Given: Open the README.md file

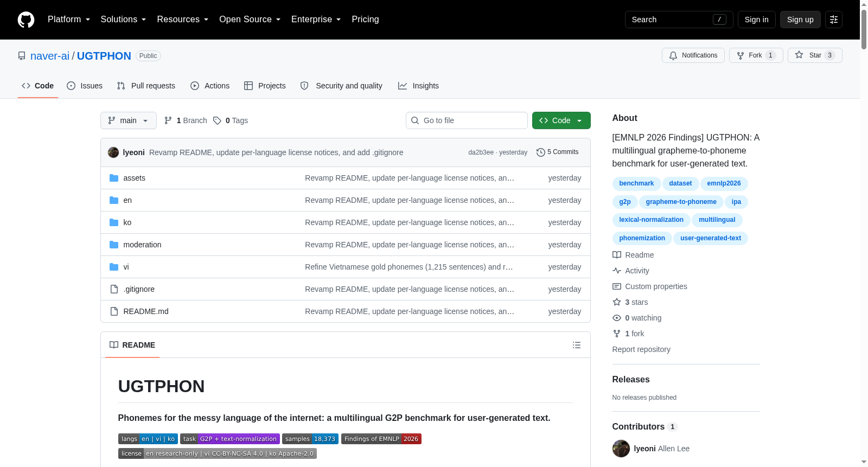Looking at the screenshot, I should pos(146,311).
